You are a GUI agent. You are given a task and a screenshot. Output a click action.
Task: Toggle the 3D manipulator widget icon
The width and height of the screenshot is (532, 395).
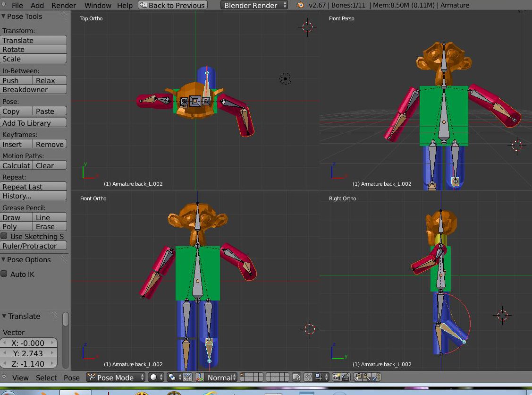point(200,378)
